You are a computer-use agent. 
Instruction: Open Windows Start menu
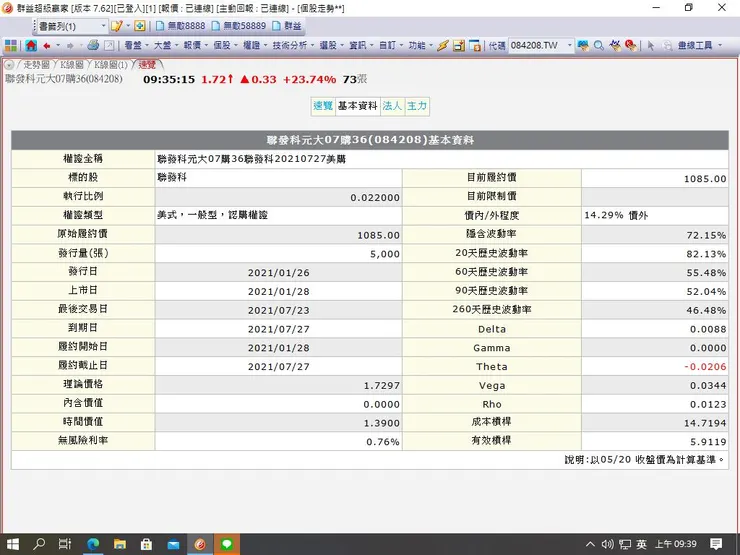[x=13, y=544]
